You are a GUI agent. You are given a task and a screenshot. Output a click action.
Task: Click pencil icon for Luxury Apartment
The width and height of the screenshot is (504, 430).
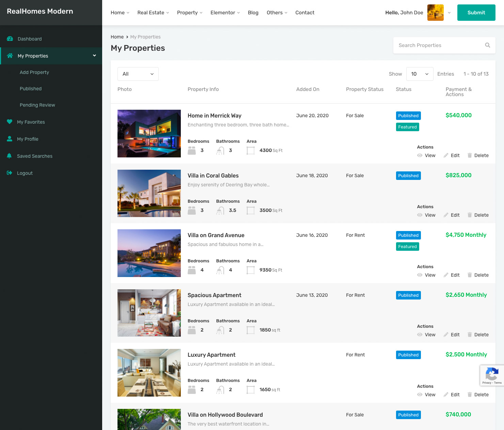[446, 395]
